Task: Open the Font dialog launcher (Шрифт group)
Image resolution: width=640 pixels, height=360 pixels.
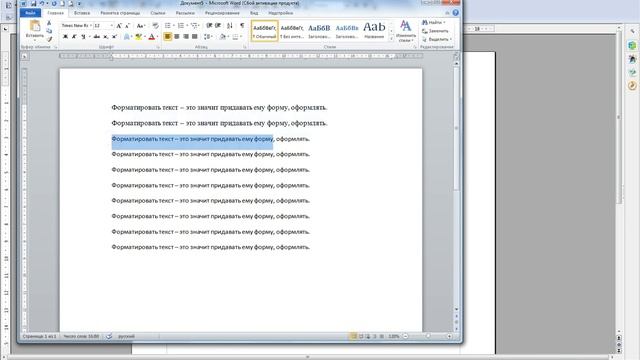Action: pyautogui.click(x=158, y=47)
